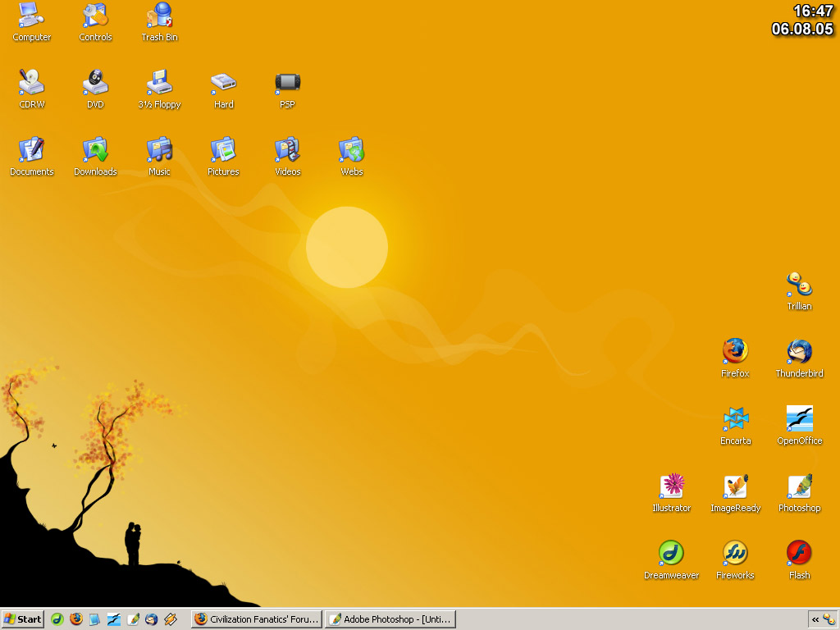Click the blue notepad quick launch icon

95,619
